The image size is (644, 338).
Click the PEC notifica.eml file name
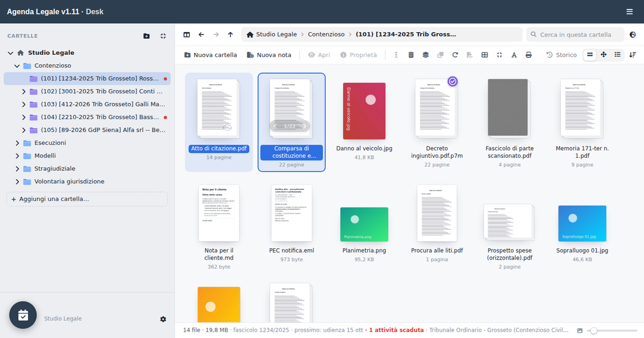click(x=291, y=251)
